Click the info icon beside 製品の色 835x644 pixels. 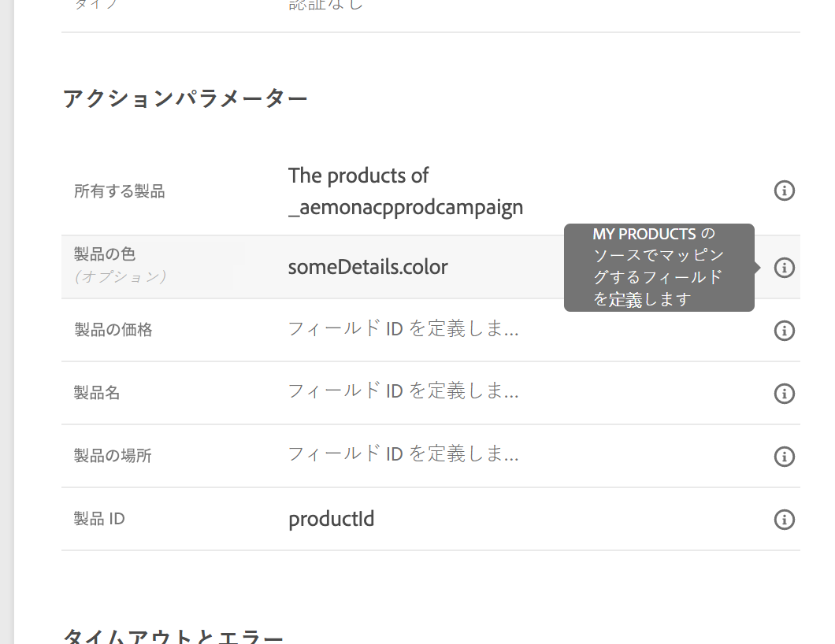(x=784, y=268)
